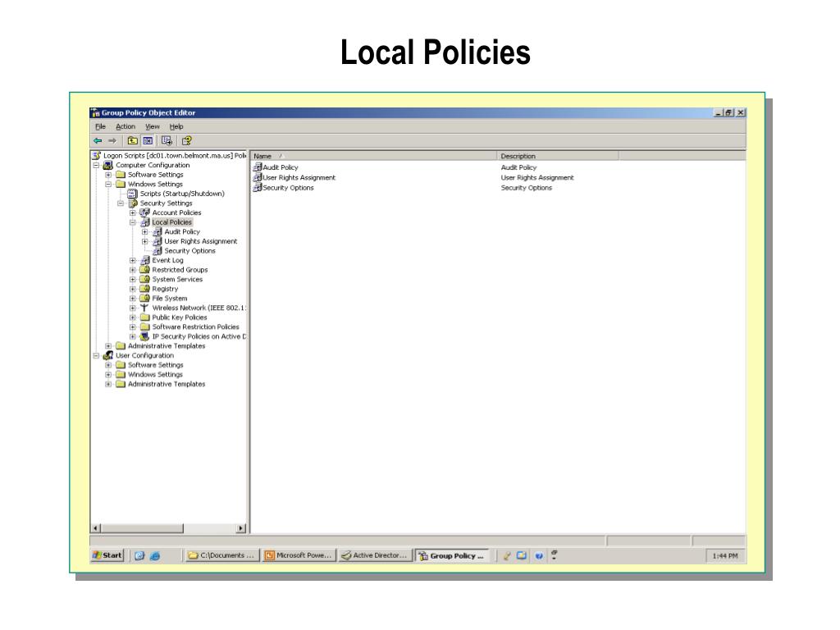Click the Export List toolbar icon
This screenshot has width=840, height=630.
[x=167, y=141]
